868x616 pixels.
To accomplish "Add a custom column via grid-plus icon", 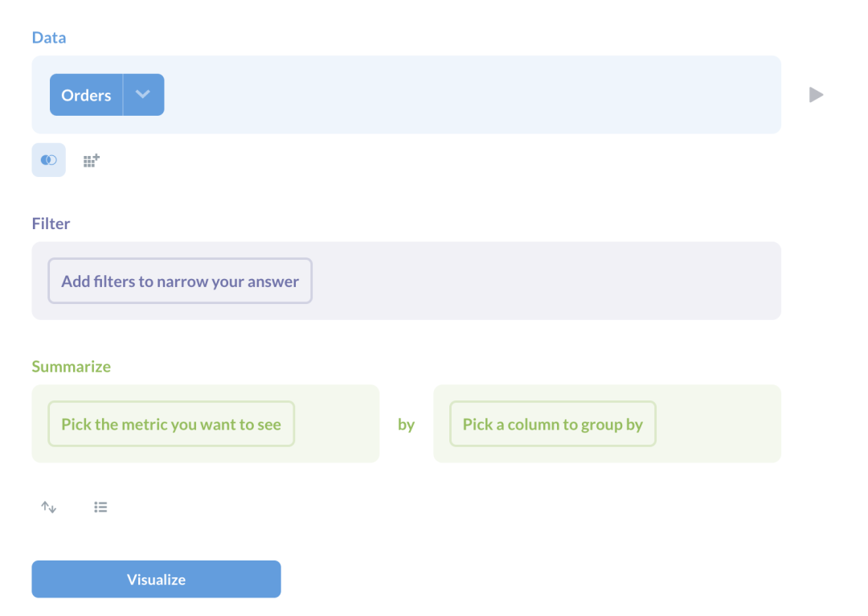I will point(92,160).
